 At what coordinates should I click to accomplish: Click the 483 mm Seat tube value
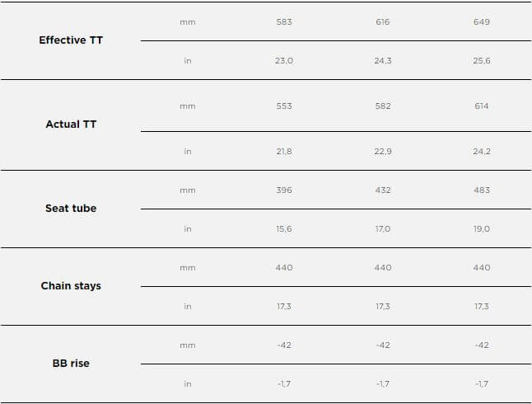[482, 190]
